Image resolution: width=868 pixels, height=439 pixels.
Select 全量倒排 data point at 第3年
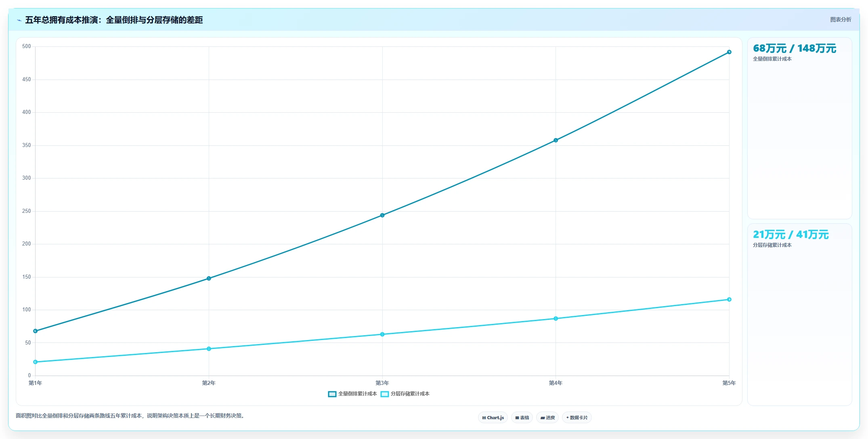[382, 215]
